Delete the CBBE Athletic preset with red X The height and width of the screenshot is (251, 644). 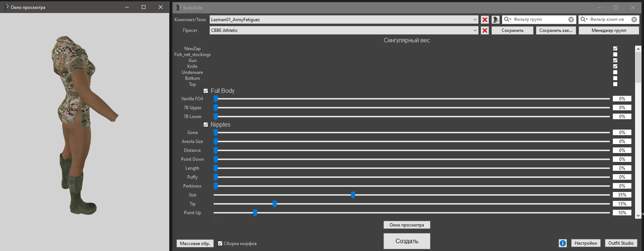pos(484,30)
